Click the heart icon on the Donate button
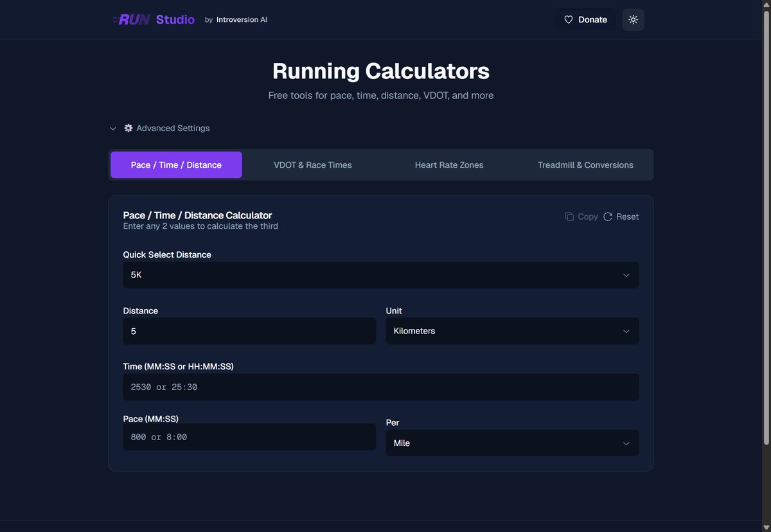Viewport: 771px width, 532px height. 568,19
